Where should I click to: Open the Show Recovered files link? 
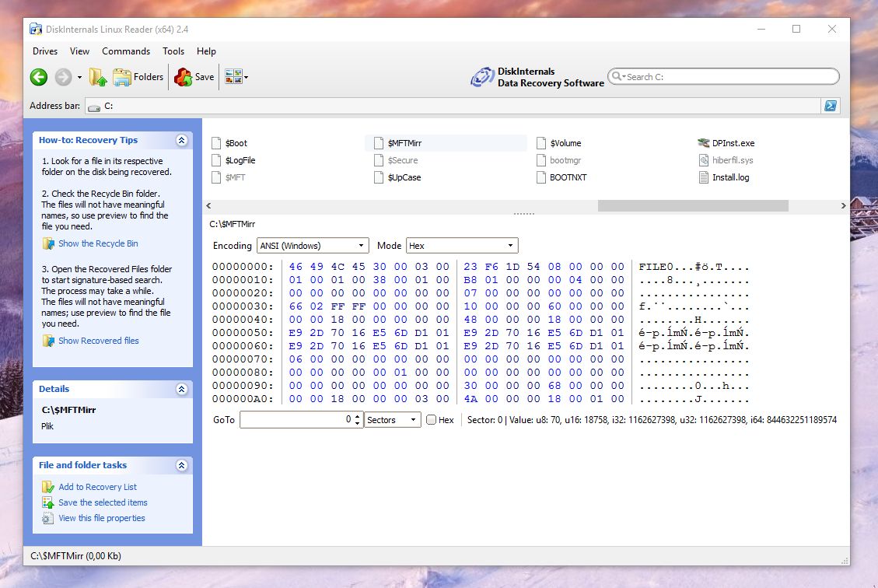pos(99,341)
